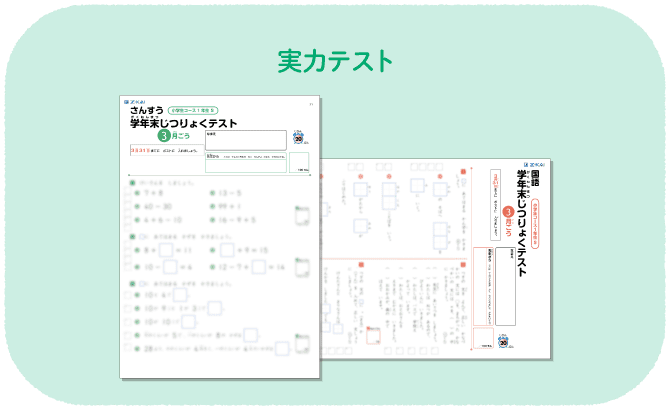The height and width of the screenshot is (410, 670).
Task: Click the さんすう title on the math sheet
Action: [148, 111]
